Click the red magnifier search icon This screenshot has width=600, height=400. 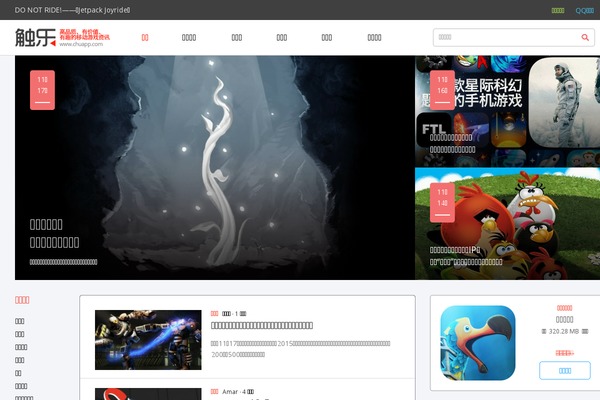coord(585,38)
